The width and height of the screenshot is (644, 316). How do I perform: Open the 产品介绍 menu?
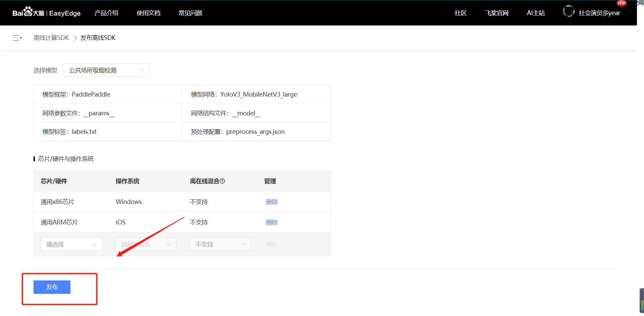106,13
